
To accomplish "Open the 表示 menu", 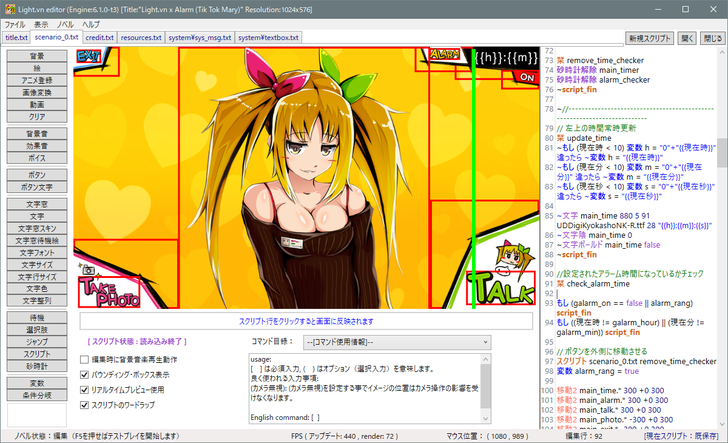I will click(41, 24).
